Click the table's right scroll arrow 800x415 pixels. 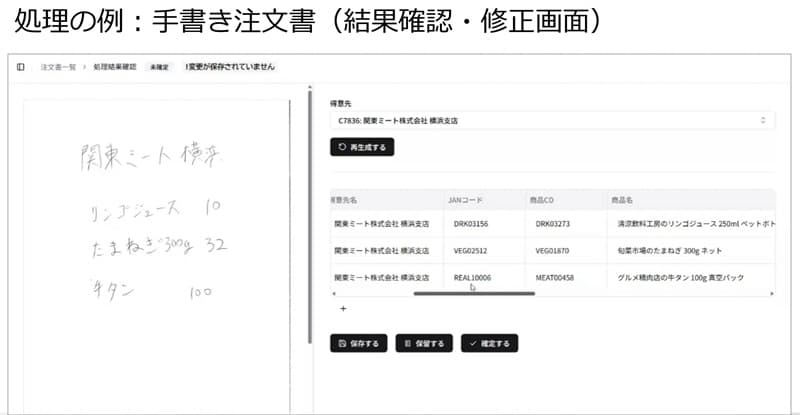tap(771, 294)
